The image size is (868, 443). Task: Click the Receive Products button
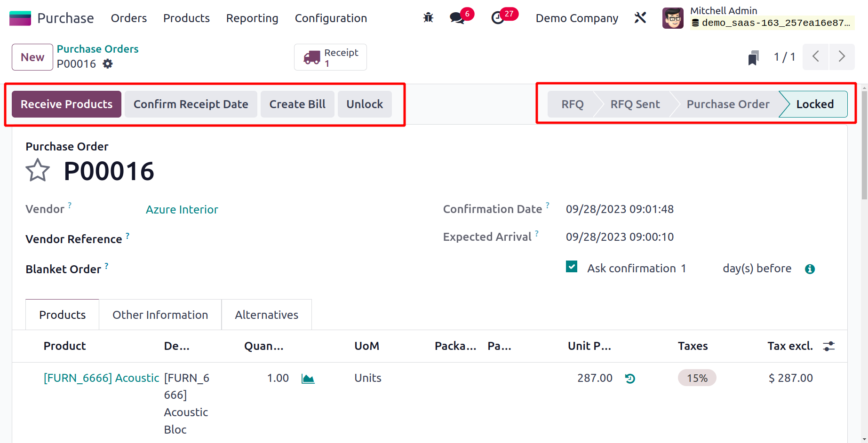pyautogui.click(x=66, y=104)
